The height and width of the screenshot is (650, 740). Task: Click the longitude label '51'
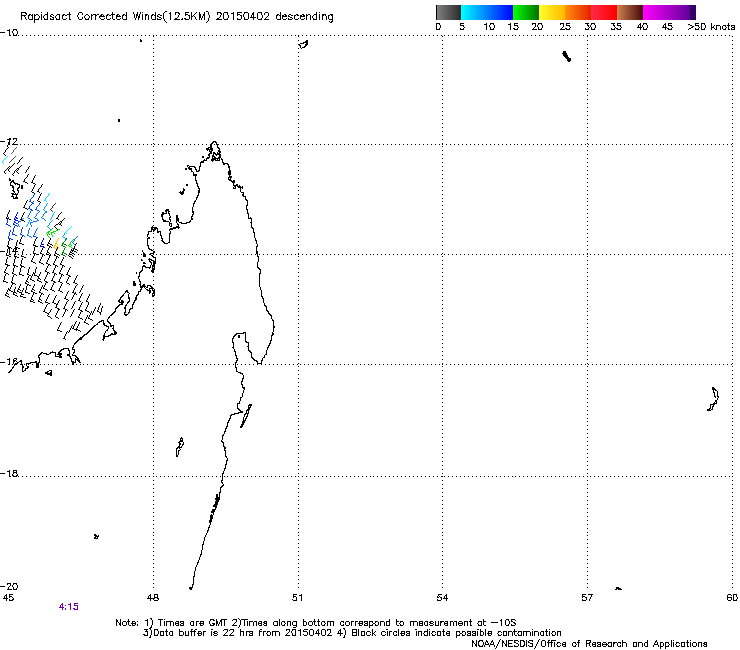pos(297,598)
